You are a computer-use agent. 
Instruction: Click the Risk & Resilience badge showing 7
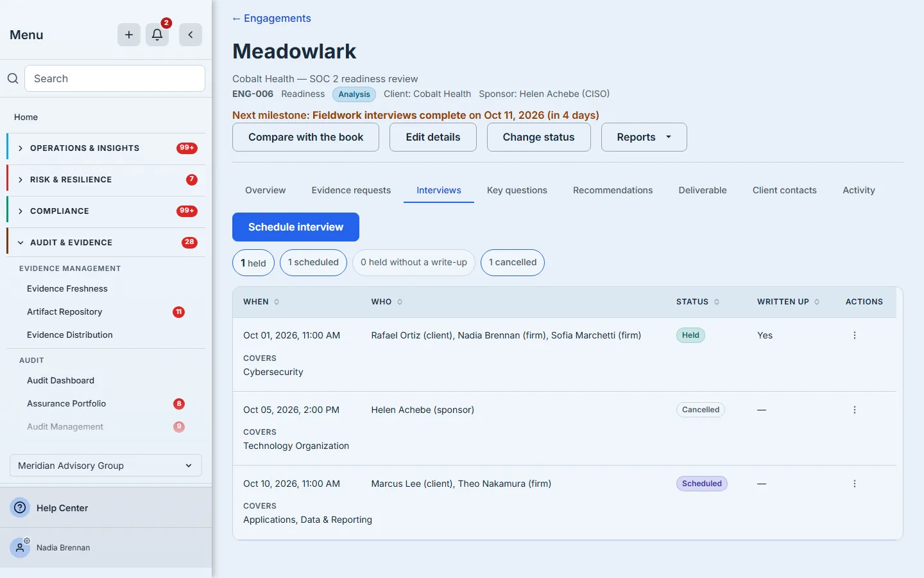[192, 180]
